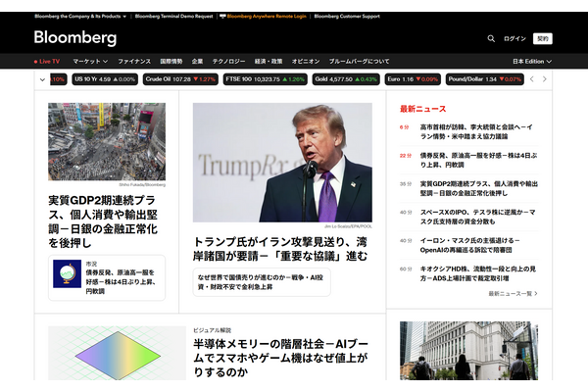Screen dimensions: 588x392
Task: Select the US 10 Yr ticker chip
Action: pyautogui.click(x=105, y=79)
